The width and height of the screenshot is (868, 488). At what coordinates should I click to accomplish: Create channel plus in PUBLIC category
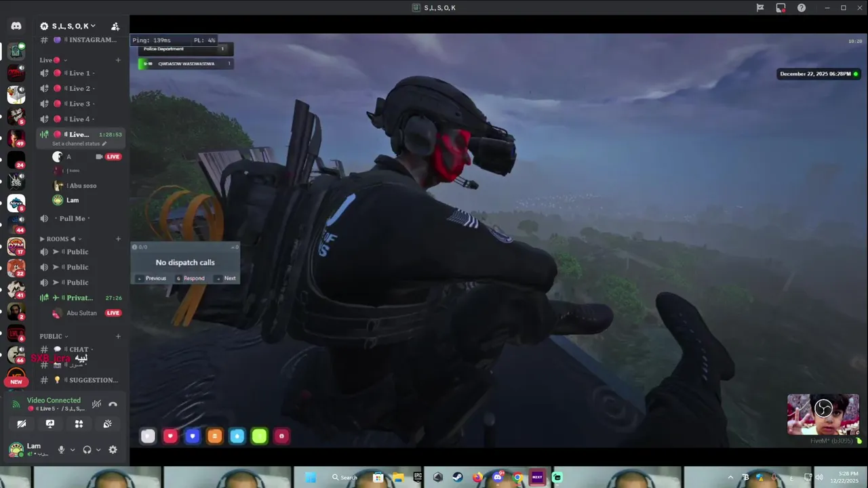pos(118,336)
